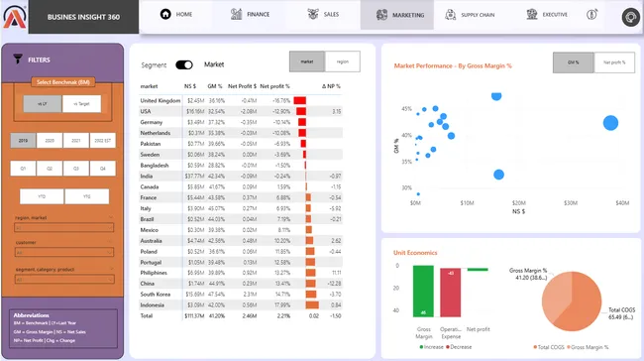Click the chevron beside segment, category, product heading
This screenshot has width=644, height=361.
coord(111,269)
